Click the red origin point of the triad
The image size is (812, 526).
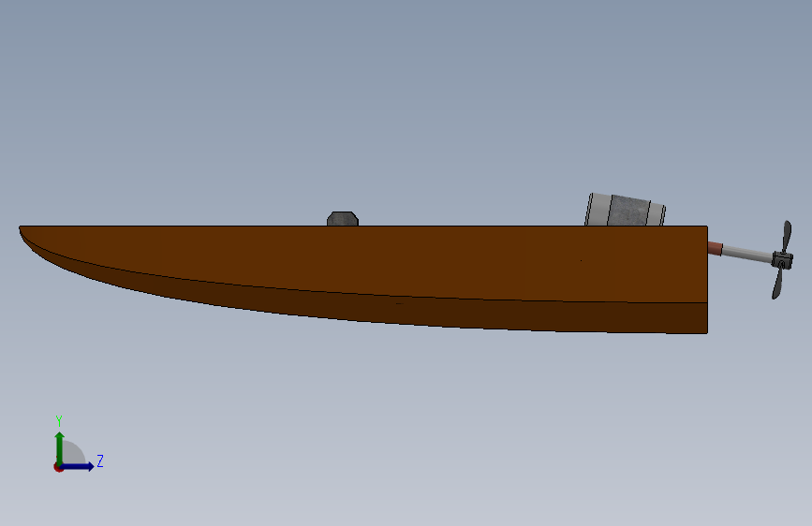coord(58,467)
